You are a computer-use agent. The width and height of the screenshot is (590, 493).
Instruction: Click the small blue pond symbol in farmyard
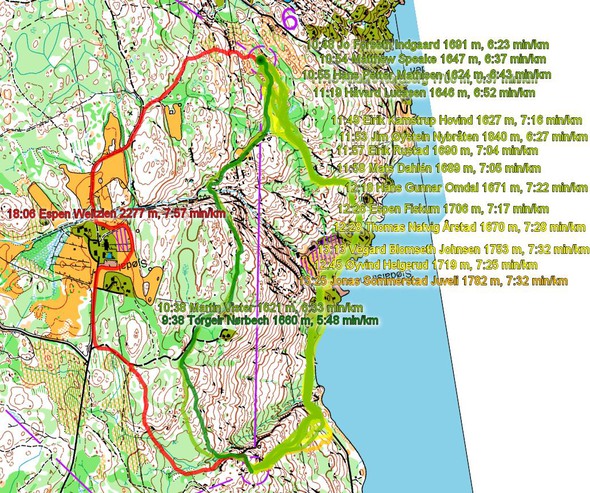pos(109,256)
